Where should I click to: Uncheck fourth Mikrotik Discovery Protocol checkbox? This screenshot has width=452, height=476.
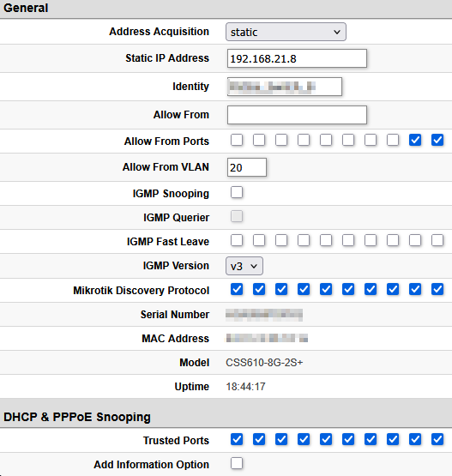point(304,289)
